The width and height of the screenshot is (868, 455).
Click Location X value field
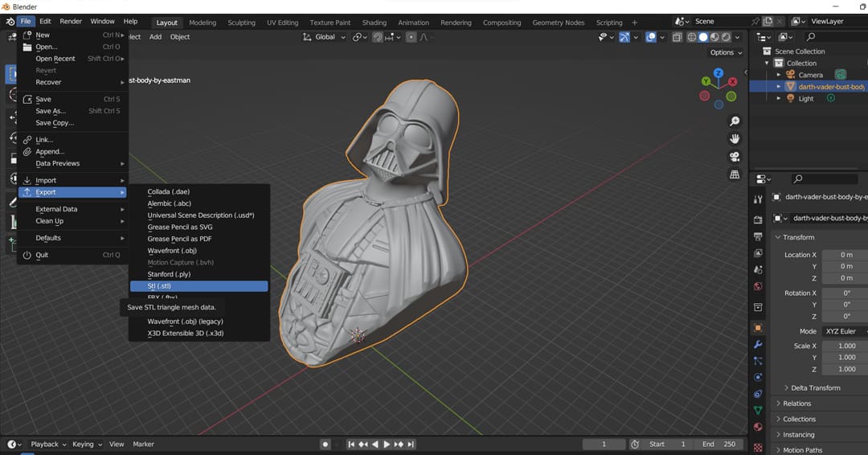[x=845, y=255]
